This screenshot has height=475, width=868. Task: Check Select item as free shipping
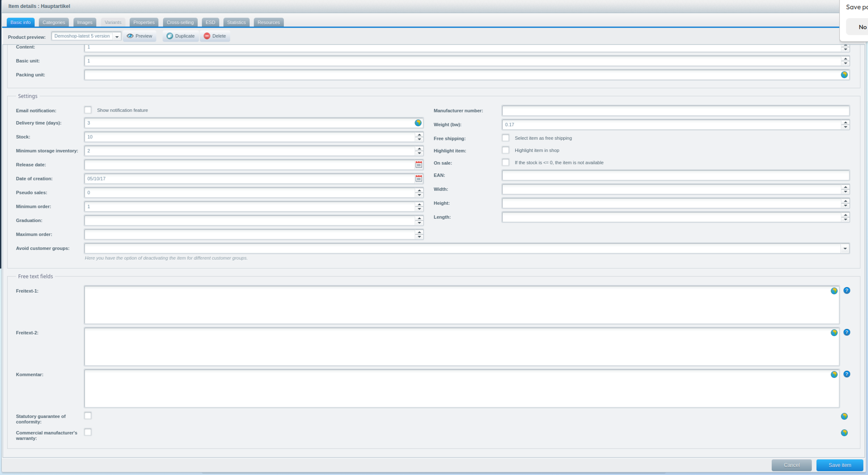pos(505,138)
